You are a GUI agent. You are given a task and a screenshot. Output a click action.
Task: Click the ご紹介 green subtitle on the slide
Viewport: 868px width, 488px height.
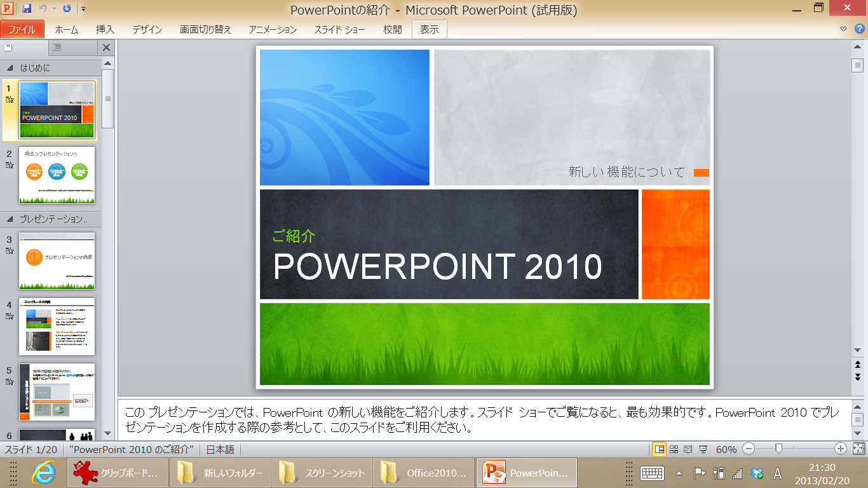[294, 236]
